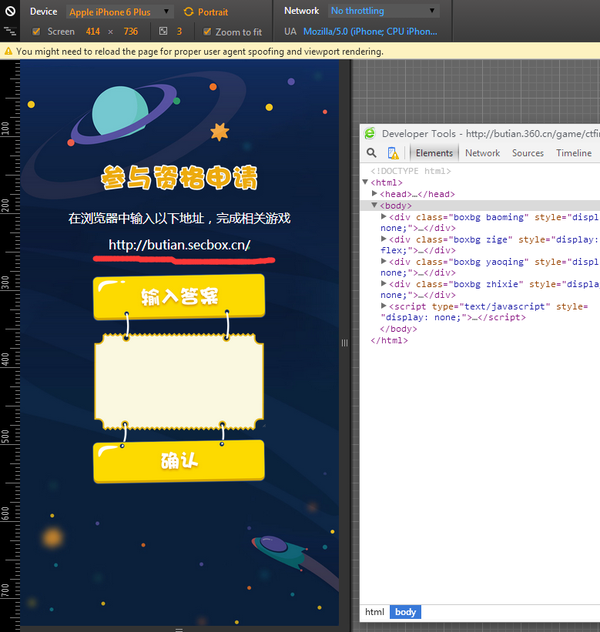Open the Device dropdown Apple iPhone 6 Plus
The height and width of the screenshot is (632, 600).
(x=120, y=12)
